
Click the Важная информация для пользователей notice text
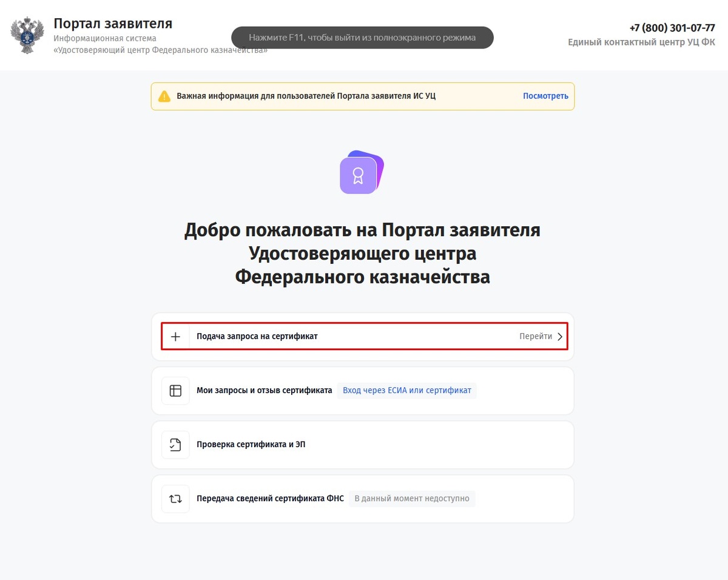[306, 96]
